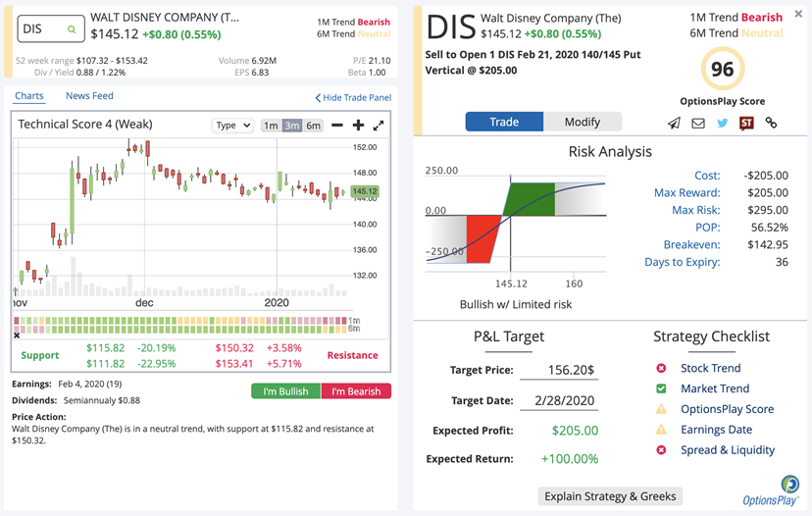Click Market Trend green check icon
The width and height of the screenshot is (812, 516).
pos(661,388)
